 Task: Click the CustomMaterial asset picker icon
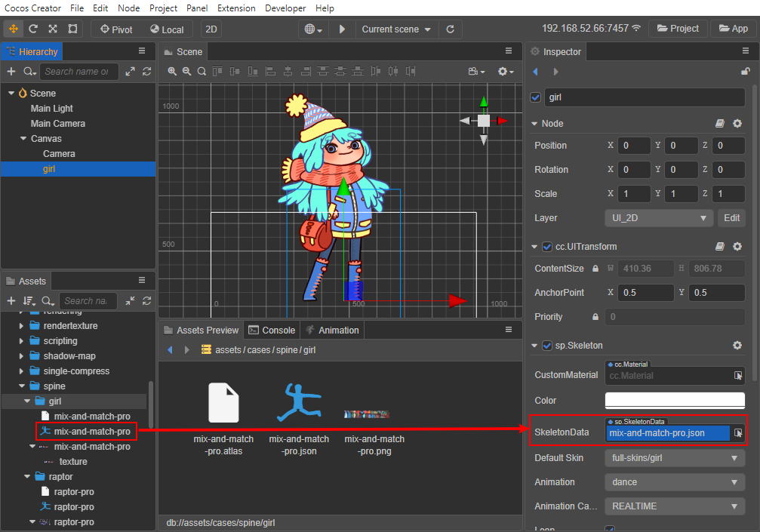[737, 376]
